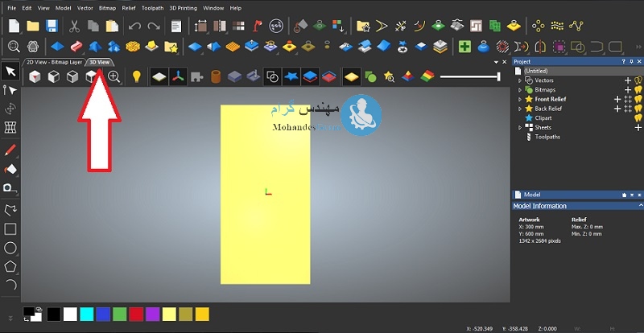Select the arrow Select tool in left toolbar
This screenshot has width=644, height=333.
(10, 72)
